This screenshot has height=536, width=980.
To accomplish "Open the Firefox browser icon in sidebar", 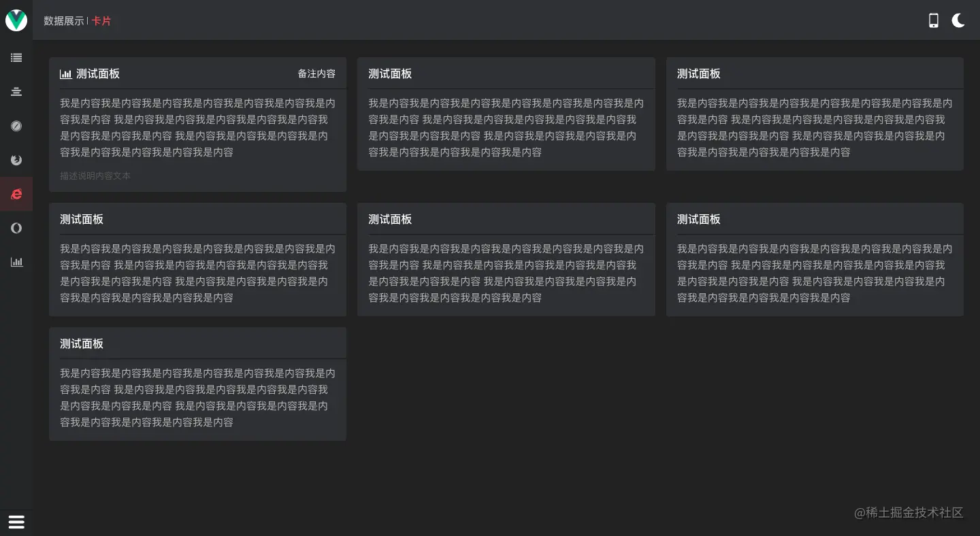I will 16,160.
